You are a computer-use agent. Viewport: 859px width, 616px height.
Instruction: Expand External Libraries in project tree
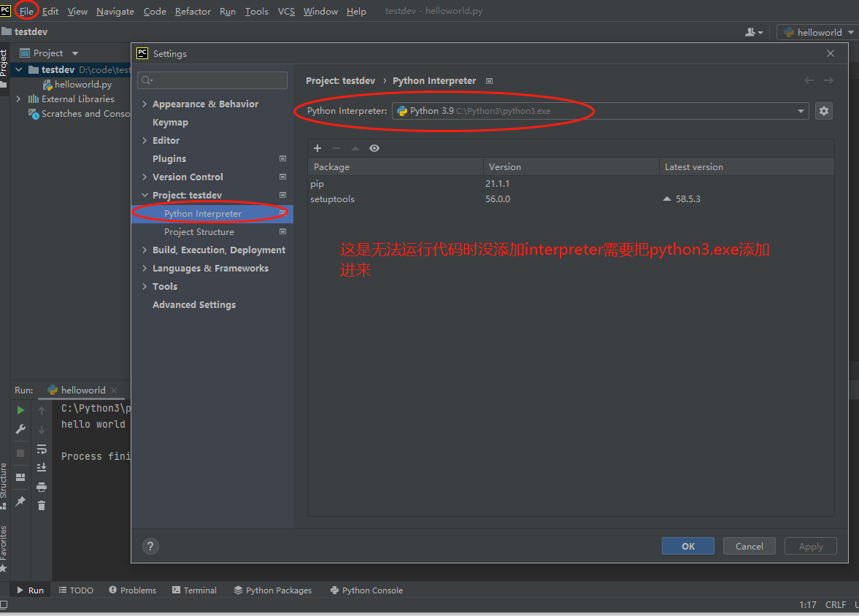pos(19,99)
